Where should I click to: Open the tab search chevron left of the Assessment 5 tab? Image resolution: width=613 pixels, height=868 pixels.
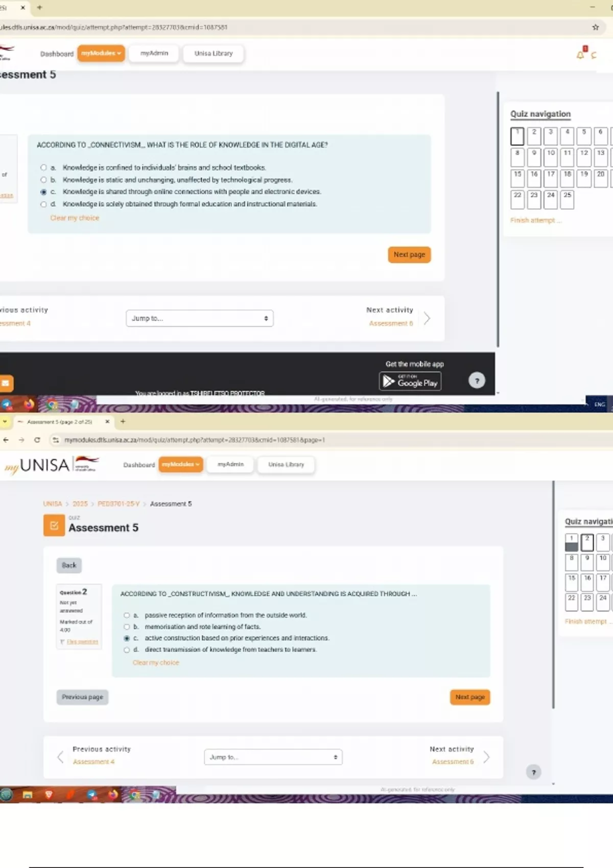[x=5, y=422]
